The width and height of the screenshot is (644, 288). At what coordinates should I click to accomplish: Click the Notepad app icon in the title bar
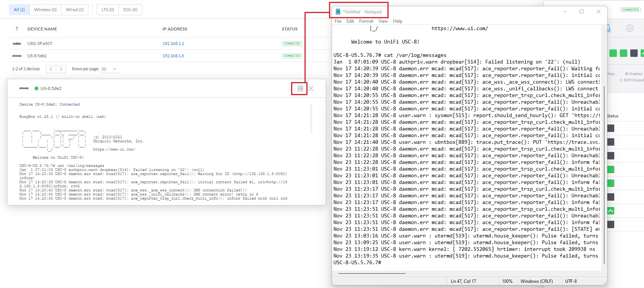click(338, 12)
